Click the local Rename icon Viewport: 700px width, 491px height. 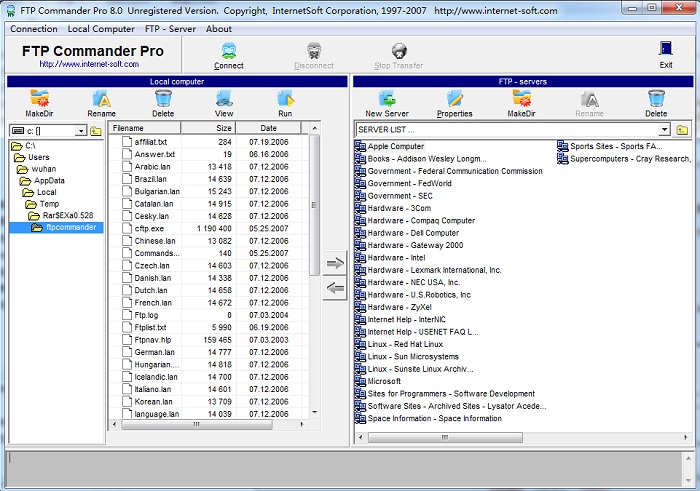pyautogui.click(x=101, y=98)
